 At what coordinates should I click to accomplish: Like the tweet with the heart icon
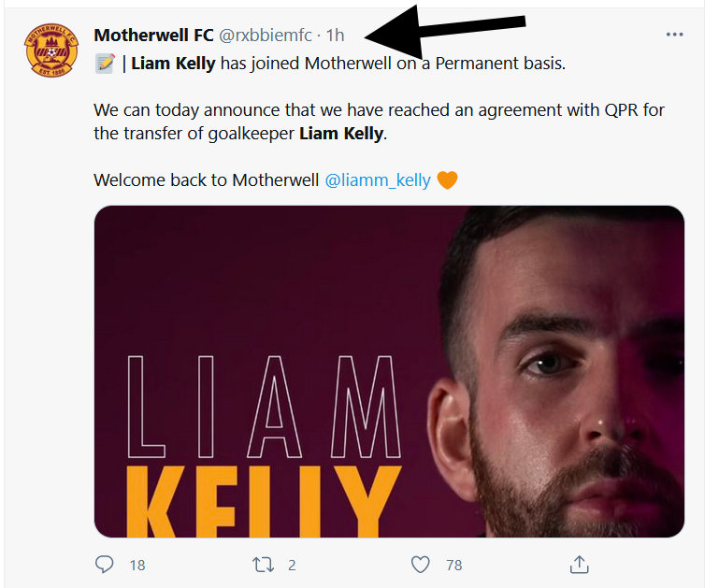(x=421, y=564)
